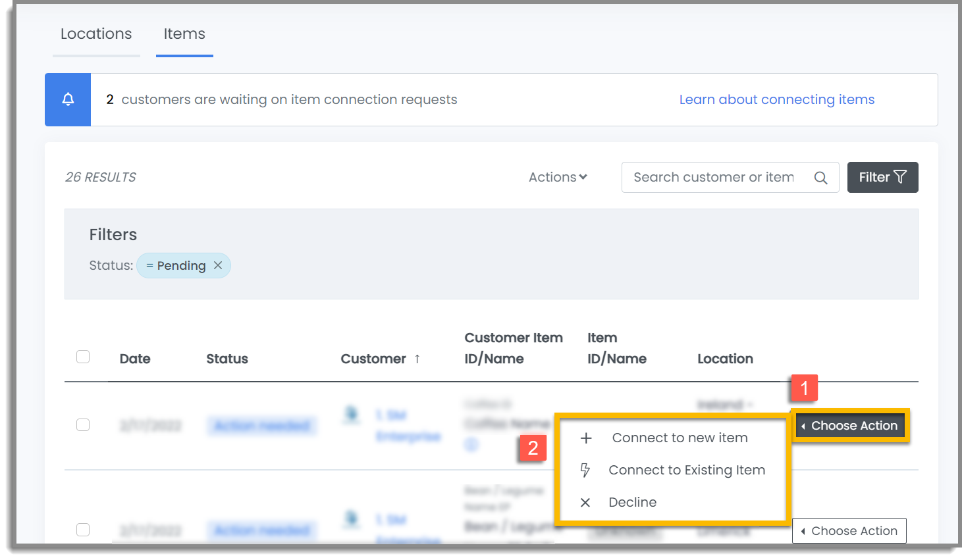This screenshot has width=962, height=560.
Task: Click Customer Item ID/Name column header
Action: pyautogui.click(x=514, y=348)
